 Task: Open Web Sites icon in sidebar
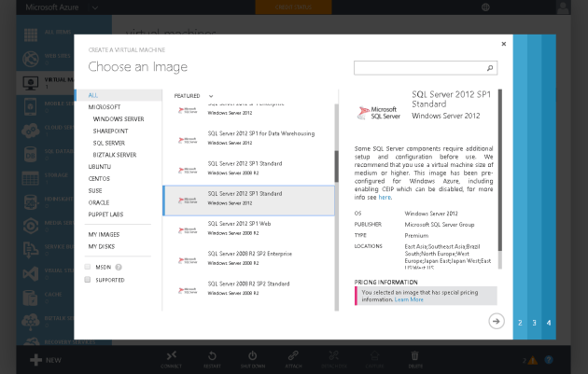[x=31, y=59]
